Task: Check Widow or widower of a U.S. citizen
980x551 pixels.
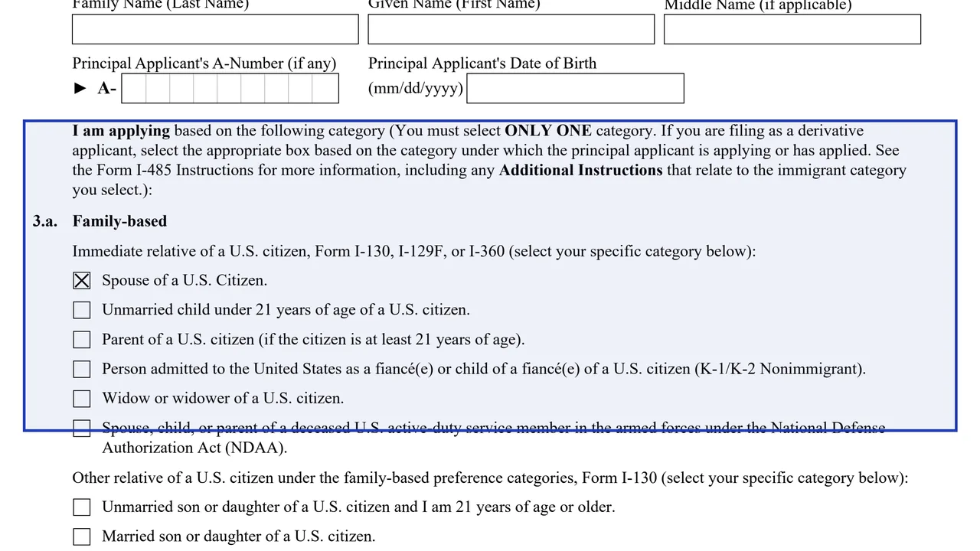Action: pyautogui.click(x=82, y=398)
